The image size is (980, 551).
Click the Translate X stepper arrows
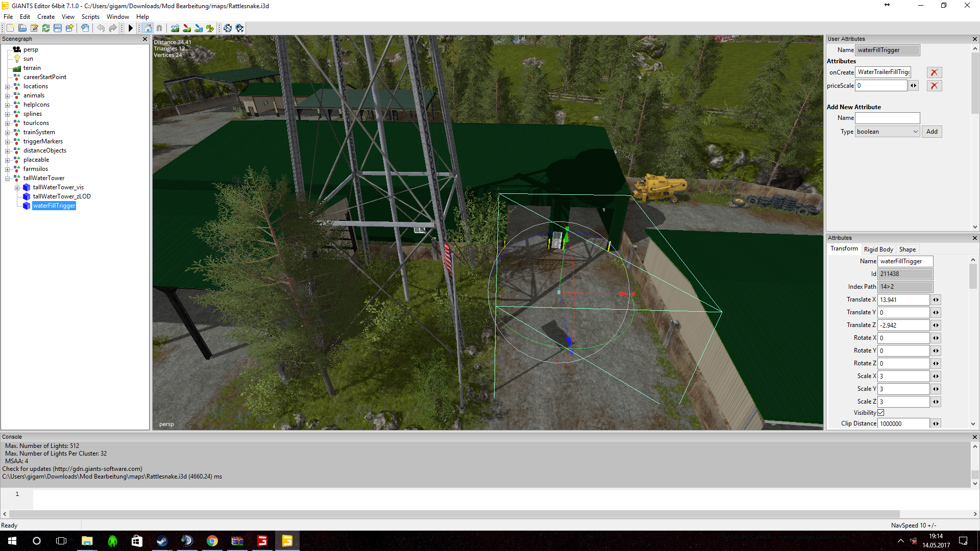tap(936, 300)
